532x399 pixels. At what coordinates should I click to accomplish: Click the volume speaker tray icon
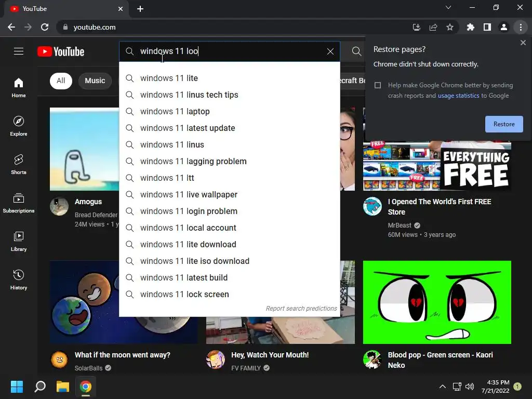pos(470,387)
